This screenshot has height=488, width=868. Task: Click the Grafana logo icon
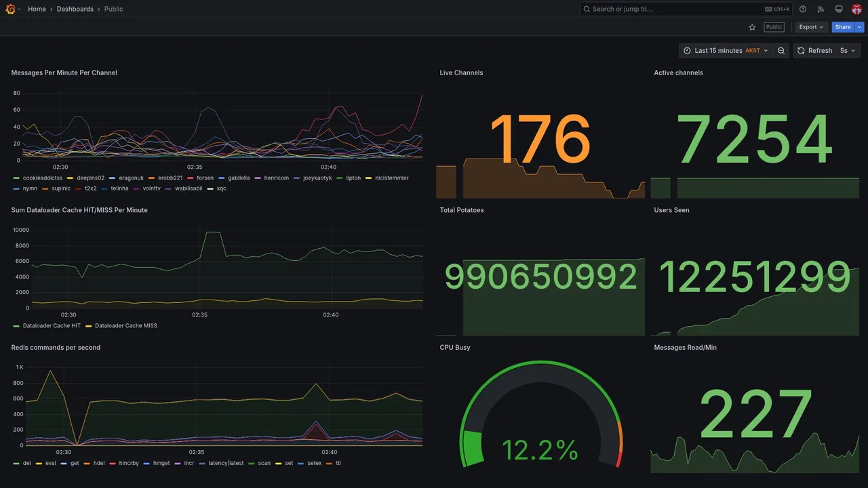click(x=10, y=9)
